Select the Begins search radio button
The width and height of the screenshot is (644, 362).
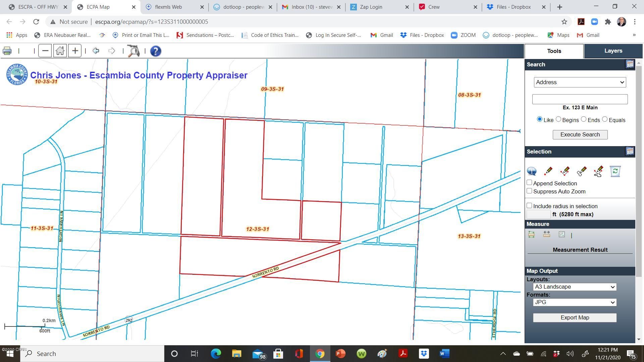[558, 119]
